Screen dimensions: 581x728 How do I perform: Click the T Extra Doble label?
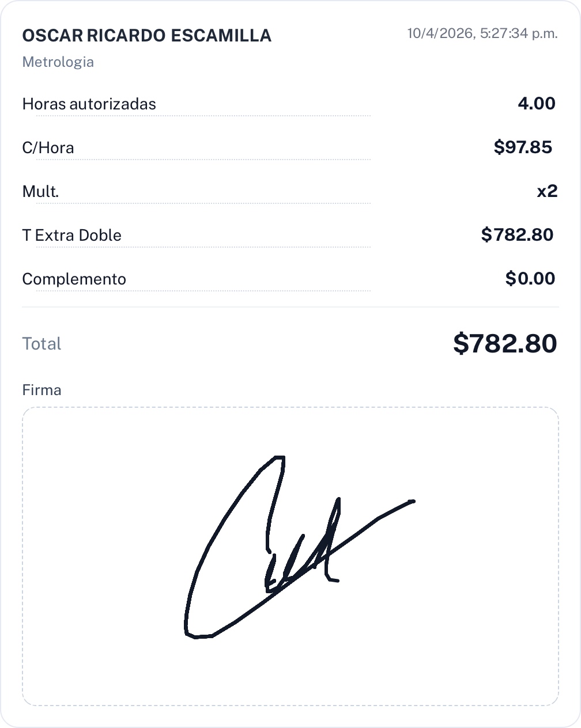point(71,236)
